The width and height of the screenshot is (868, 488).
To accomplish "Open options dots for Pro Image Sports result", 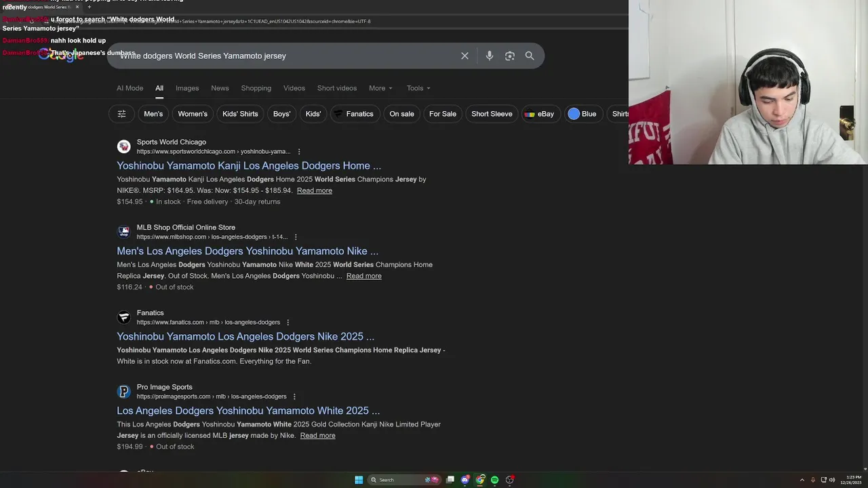I will (x=294, y=396).
